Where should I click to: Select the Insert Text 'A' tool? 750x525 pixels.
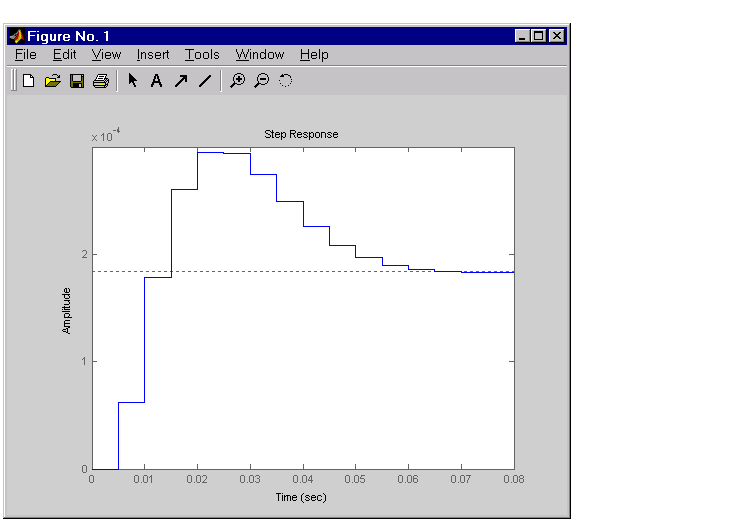tap(156, 80)
